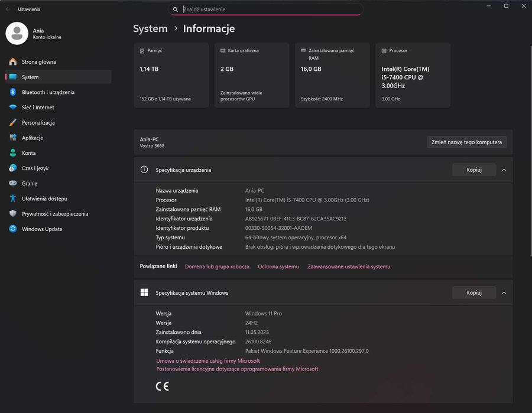
Task: Open the Zaawansowane ustawienia systemu link
Action: (349, 266)
